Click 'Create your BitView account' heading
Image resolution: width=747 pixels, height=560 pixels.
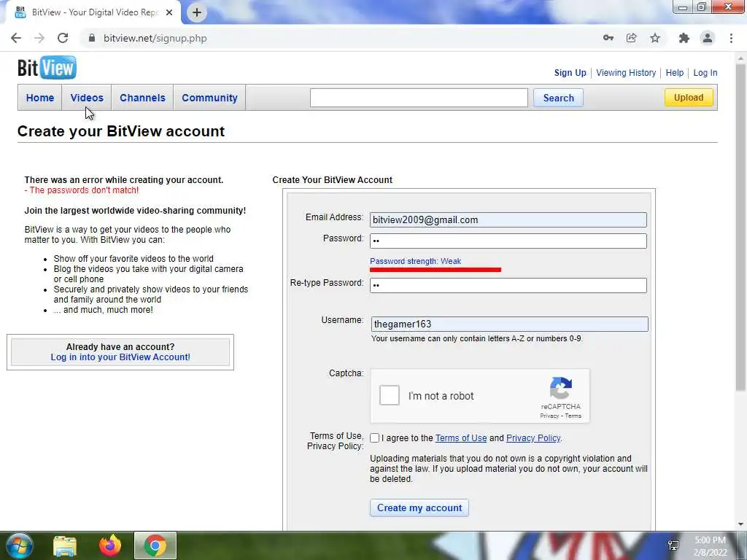[121, 131]
